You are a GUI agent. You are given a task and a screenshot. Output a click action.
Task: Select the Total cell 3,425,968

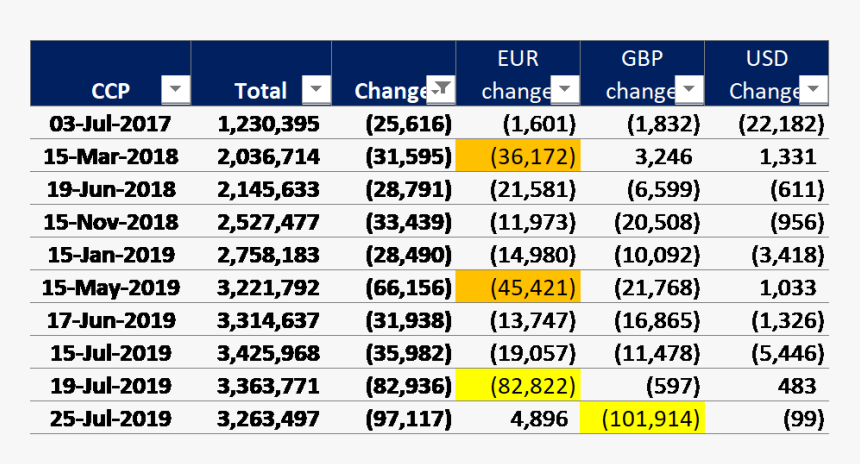click(x=267, y=353)
